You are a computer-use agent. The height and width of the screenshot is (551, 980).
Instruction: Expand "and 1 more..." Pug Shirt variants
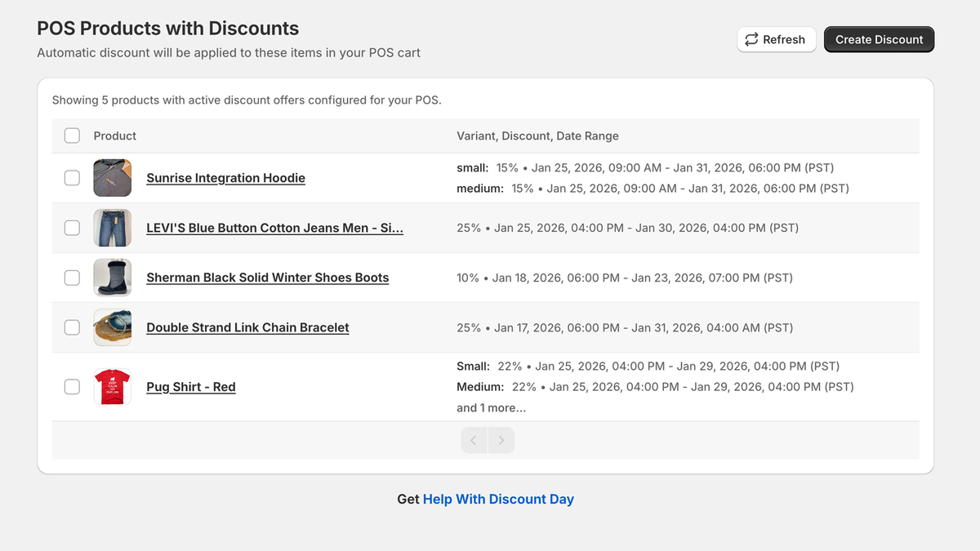[491, 407]
